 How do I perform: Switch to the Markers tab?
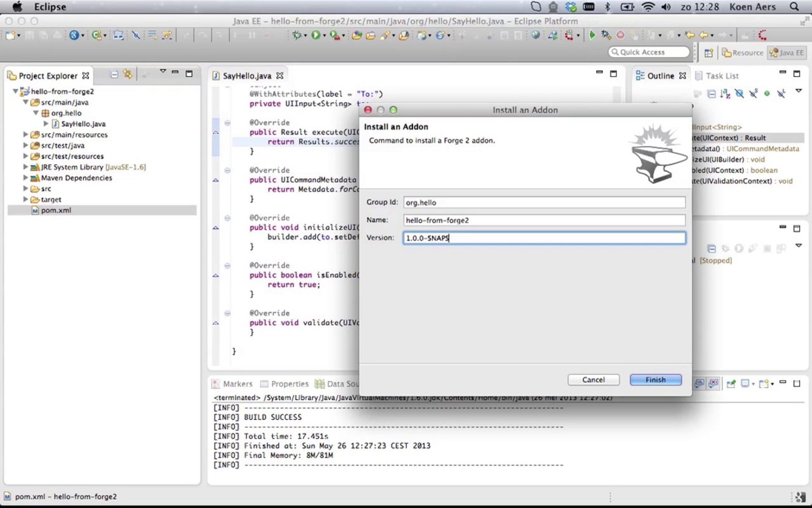[232, 384]
